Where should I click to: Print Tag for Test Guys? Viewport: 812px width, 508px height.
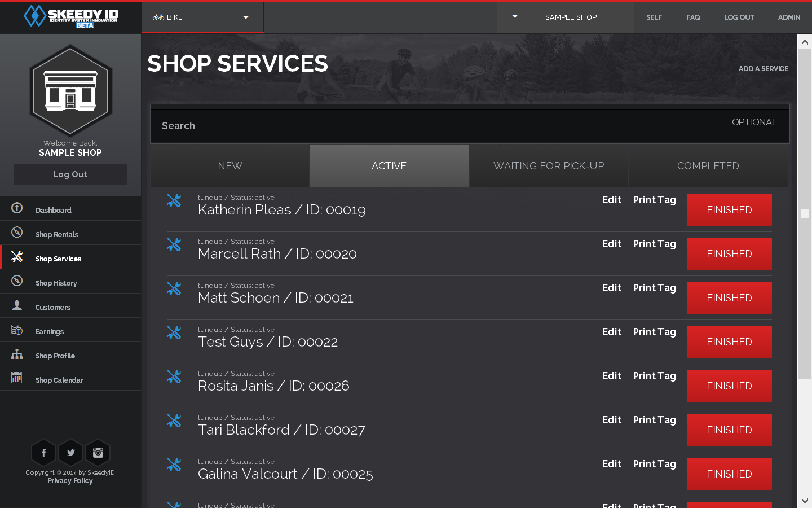click(x=654, y=332)
